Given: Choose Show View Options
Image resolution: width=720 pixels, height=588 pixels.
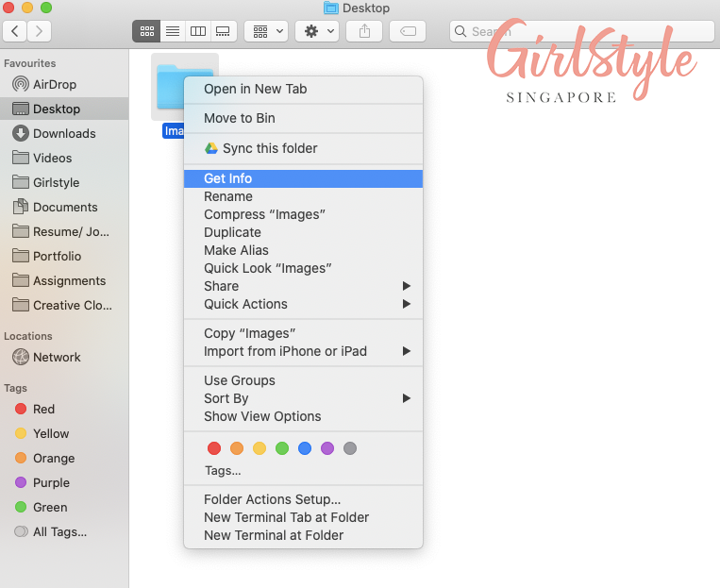Looking at the screenshot, I should coord(303,416).
